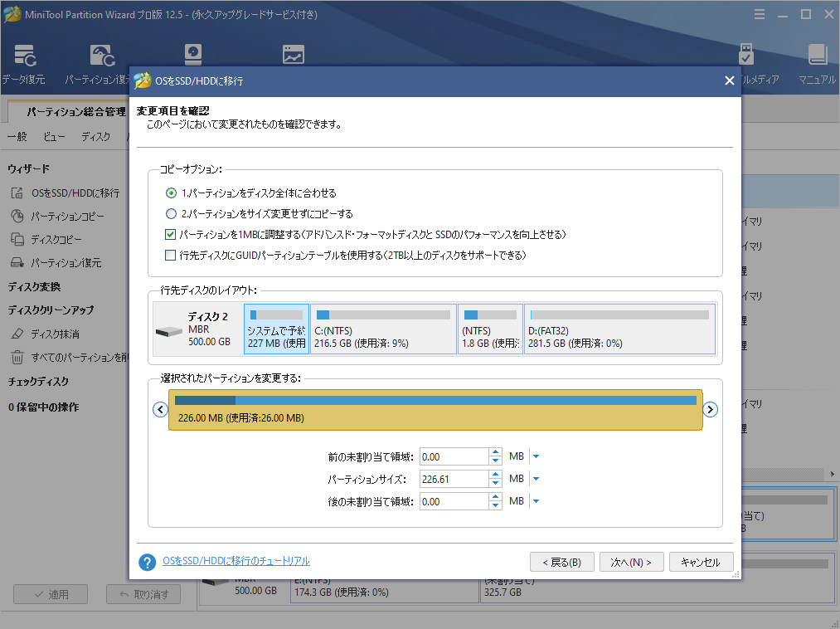This screenshot has height=629, width=840.
Task: Click ディスク抹消 eraser icon
Action: pyautogui.click(x=17, y=334)
